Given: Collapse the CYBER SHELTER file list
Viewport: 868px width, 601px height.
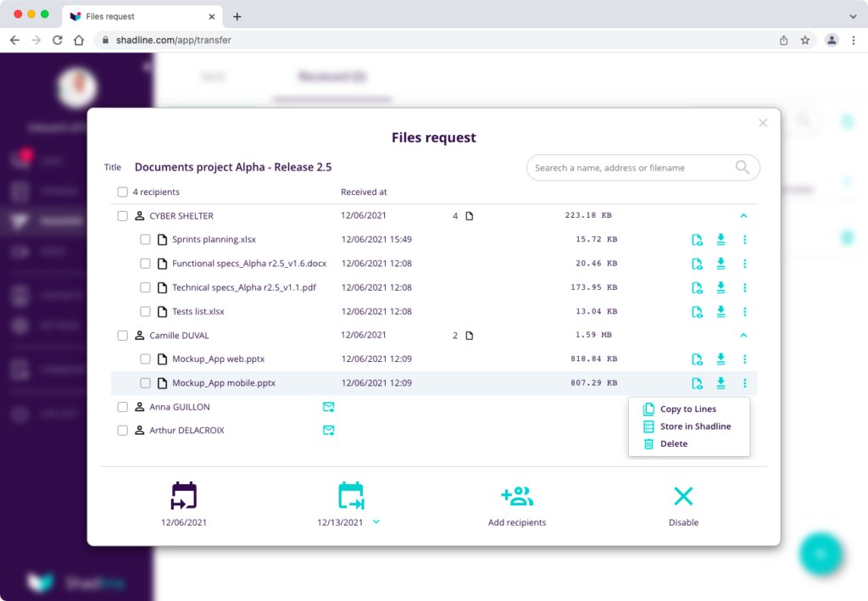Looking at the screenshot, I should [744, 215].
